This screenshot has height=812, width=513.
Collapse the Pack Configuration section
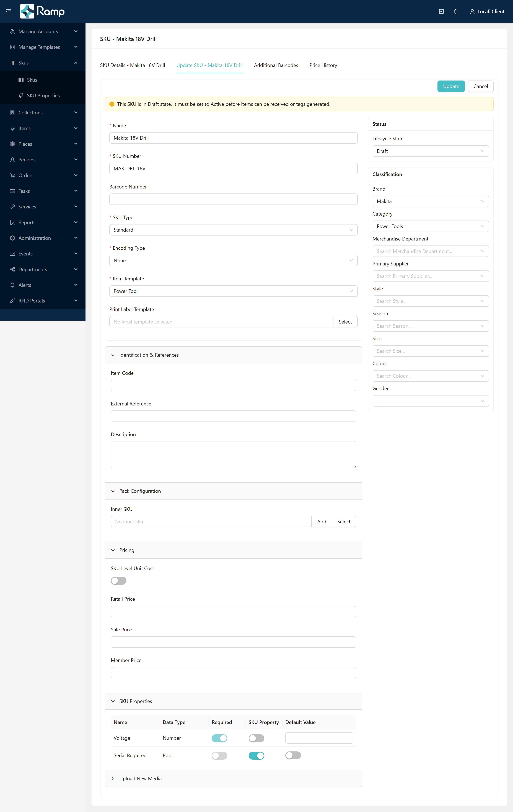(233, 491)
